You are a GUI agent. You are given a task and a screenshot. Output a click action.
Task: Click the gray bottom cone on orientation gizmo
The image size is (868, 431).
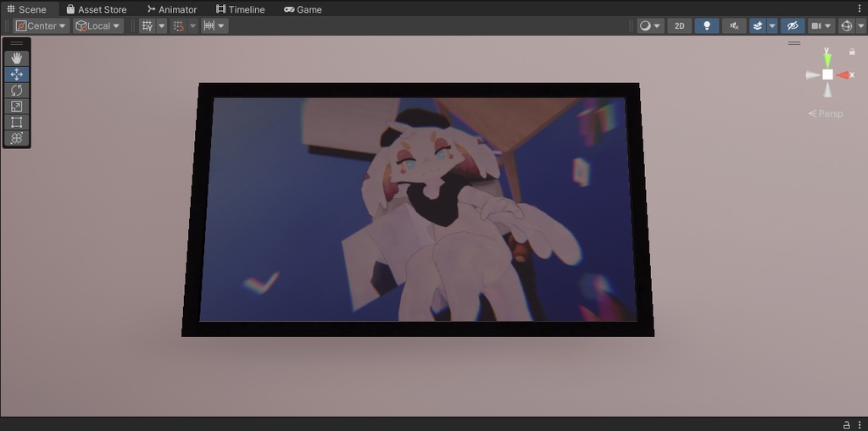coord(827,91)
